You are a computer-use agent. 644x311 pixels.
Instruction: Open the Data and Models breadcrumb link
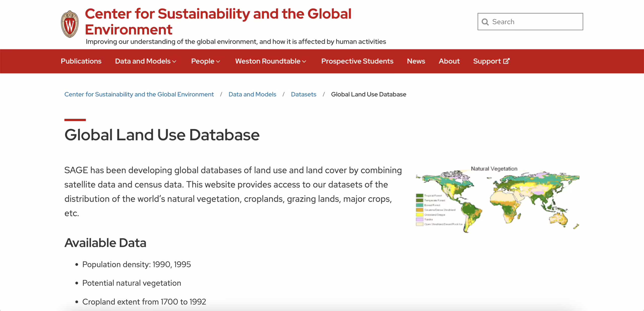252,94
